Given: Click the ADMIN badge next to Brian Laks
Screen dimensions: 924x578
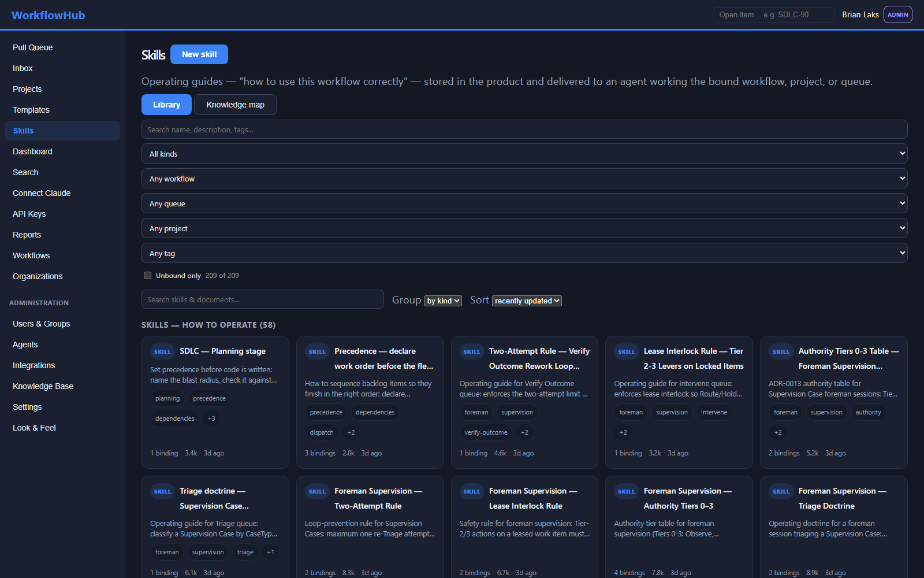Looking at the screenshot, I should pos(897,14).
